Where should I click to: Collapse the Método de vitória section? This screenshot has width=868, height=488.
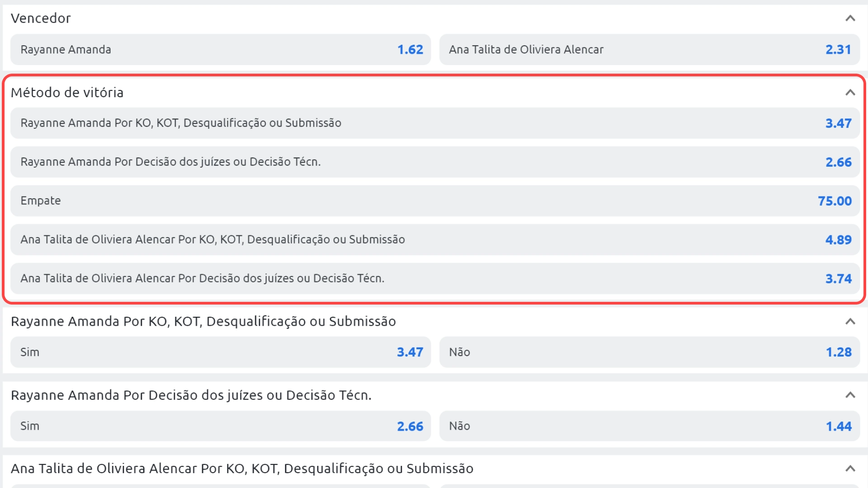pyautogui.click(x=850, y=93)
